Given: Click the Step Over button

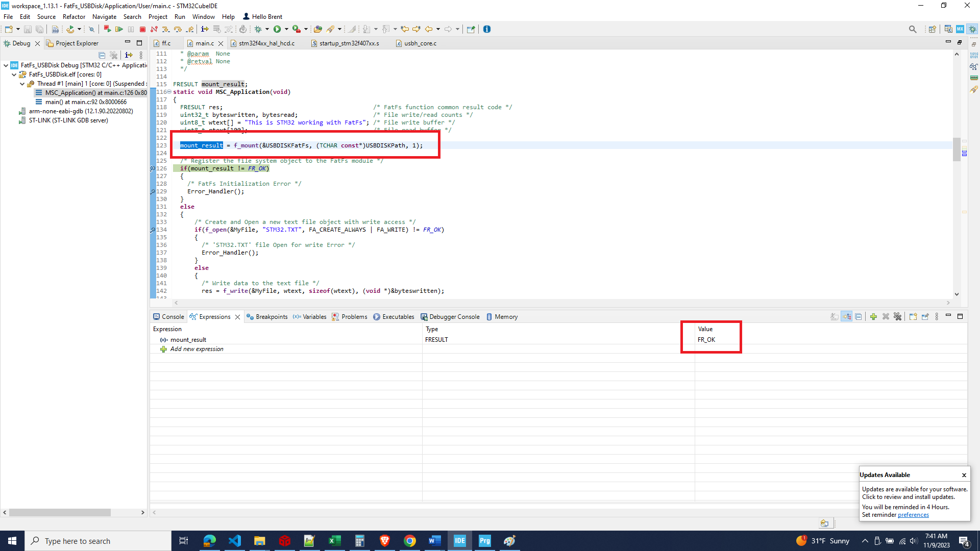Looking at the screenshot, I should point(178,30).
